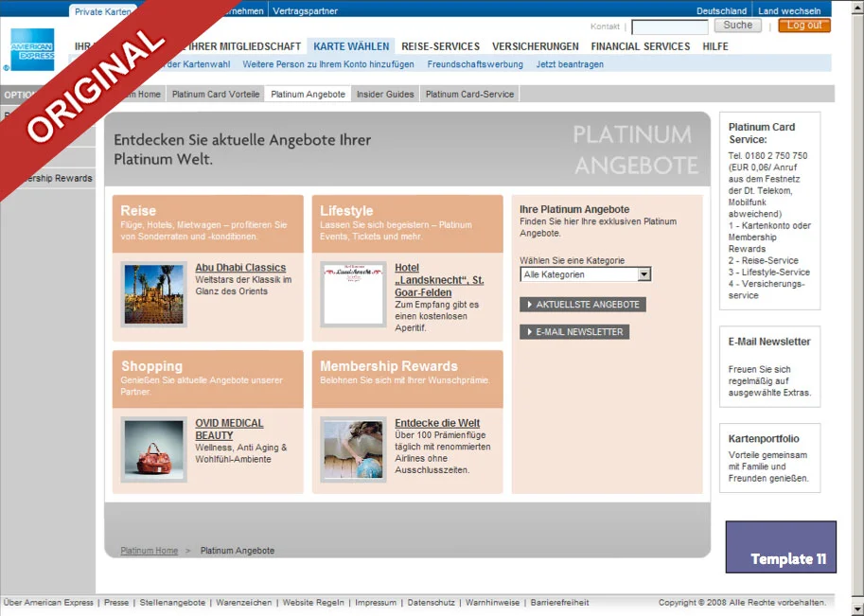Open Weitere Person zu Ihrem Konto hinzufügen
Image resolution: width=864 pixels, height=616 pixels.
click(x=328, y=64)
